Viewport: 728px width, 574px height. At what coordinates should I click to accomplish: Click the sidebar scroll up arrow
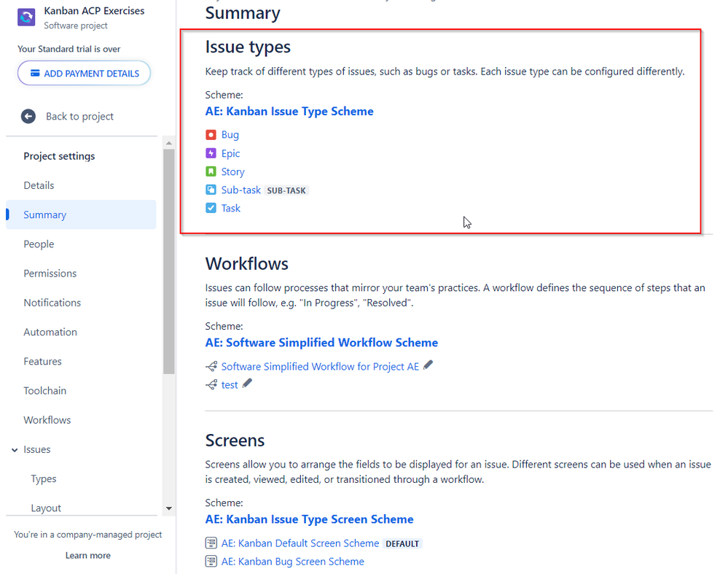pyautogui.click(x=169, y=143)
